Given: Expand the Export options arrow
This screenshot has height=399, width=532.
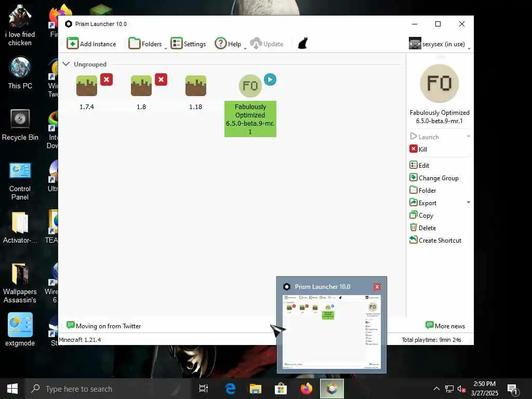Looking at the screenshot, I should 468,203.
